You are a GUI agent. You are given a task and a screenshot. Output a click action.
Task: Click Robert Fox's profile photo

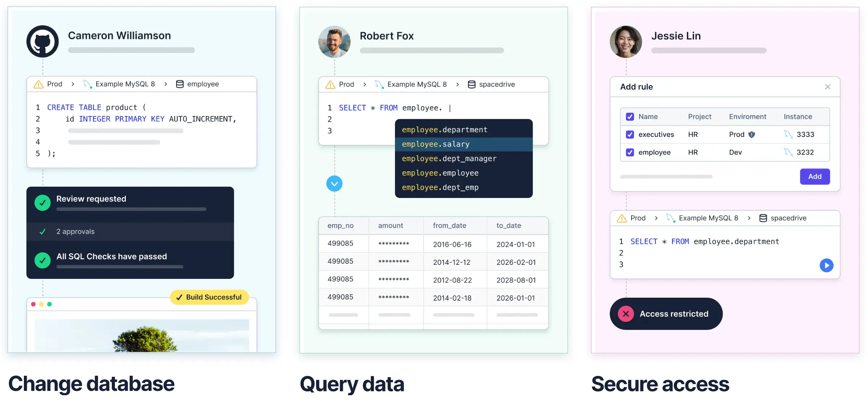coord(334,42)
